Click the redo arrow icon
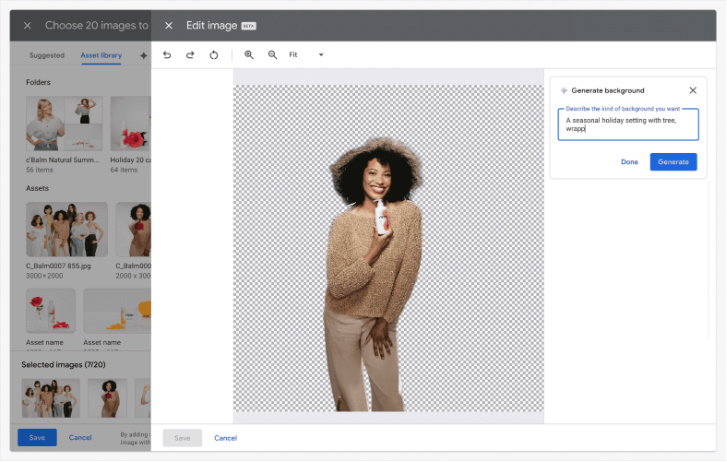 click(190, 55)
